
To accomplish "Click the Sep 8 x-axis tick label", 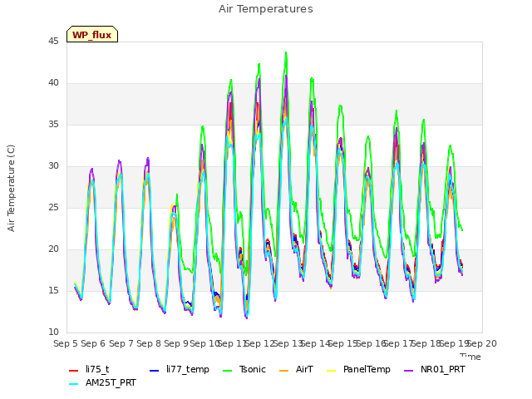I will pyautogui.click(x=149, y=343).
